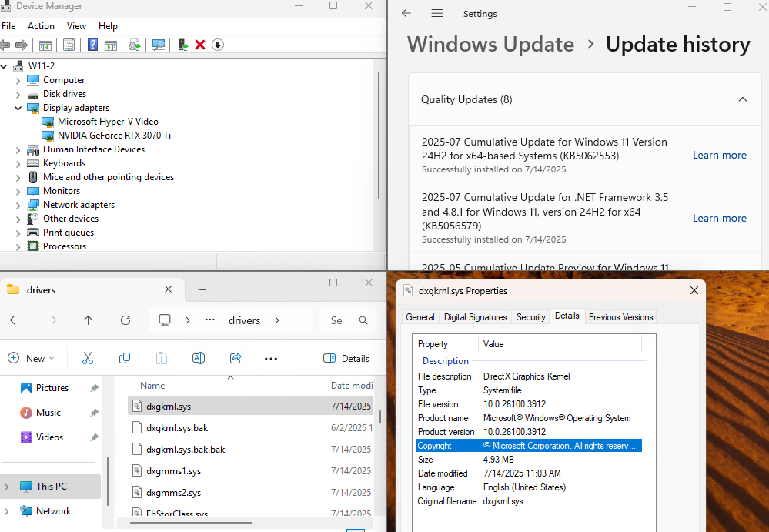Click the Show/Hide Action Pane toolbar icon
Image resolution: width=769 pixels, height=532 pixels.
111,45
